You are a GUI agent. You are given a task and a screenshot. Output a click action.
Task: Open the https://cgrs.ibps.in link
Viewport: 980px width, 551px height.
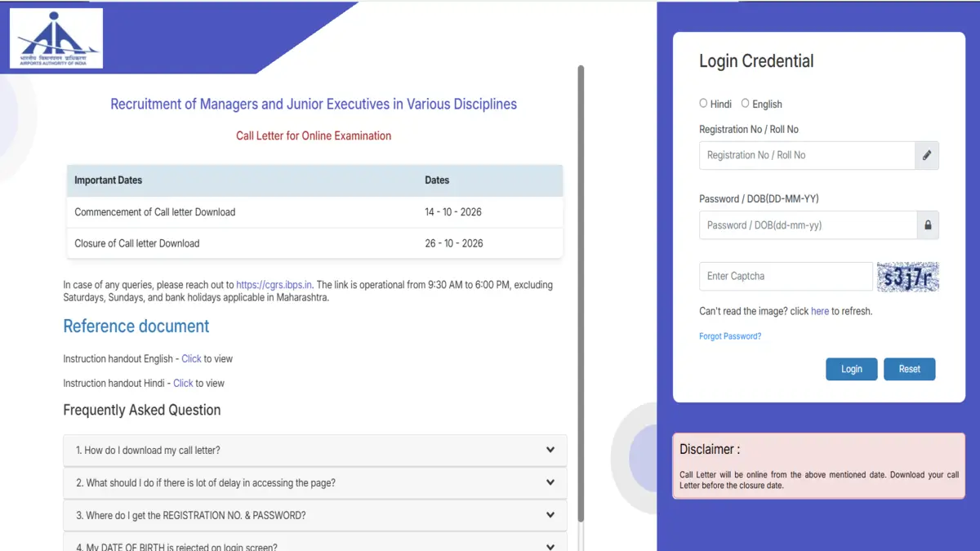click(274, 285)
